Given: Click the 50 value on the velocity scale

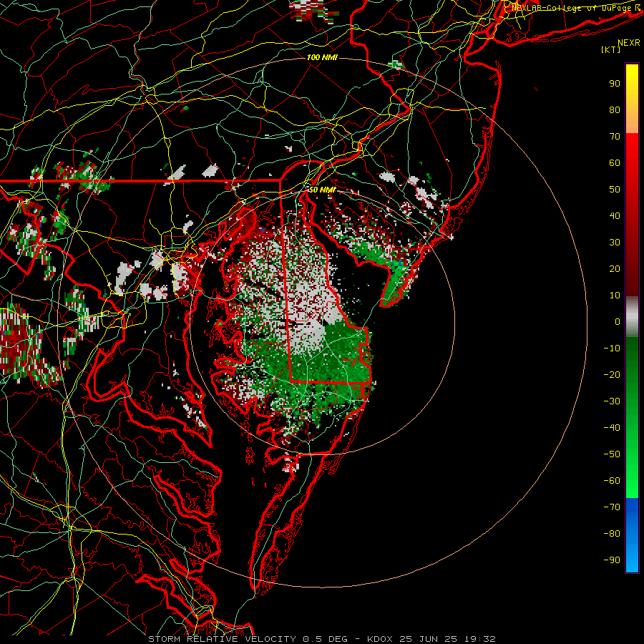Looking at the screenshot, I should pyautogui.click(x=615, y=190).
